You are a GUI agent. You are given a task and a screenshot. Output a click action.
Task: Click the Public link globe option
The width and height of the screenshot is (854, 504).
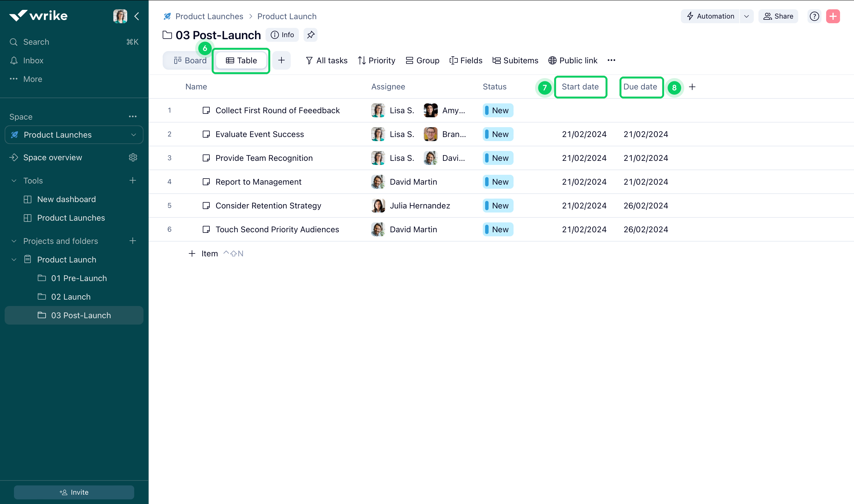coord(573,60)
